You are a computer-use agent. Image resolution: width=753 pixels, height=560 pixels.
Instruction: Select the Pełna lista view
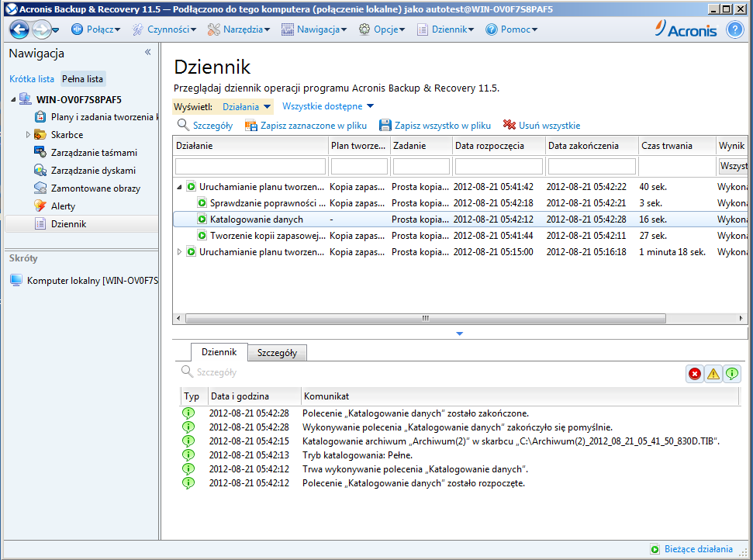(x=83, y=79)
